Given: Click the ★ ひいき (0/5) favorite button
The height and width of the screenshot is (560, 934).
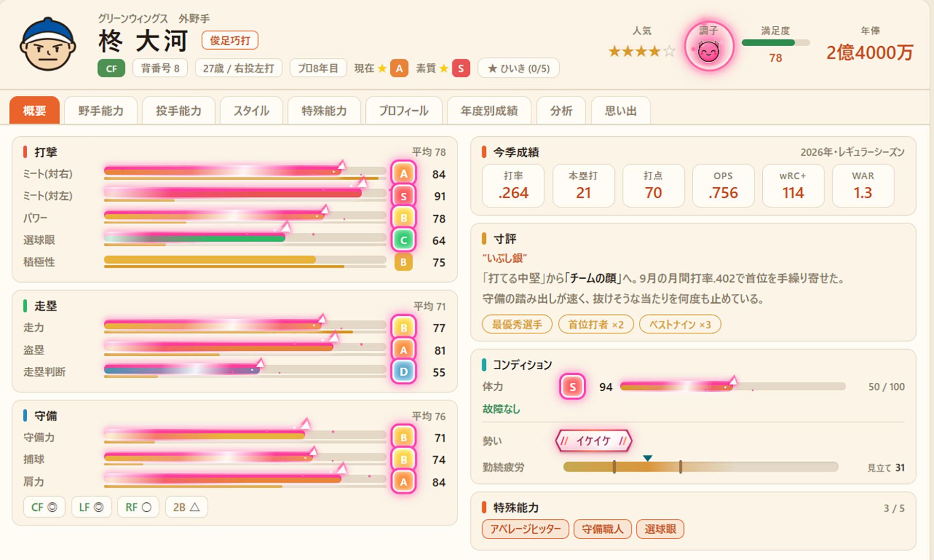Looking at the screenshot, I should tap(519, 68).
